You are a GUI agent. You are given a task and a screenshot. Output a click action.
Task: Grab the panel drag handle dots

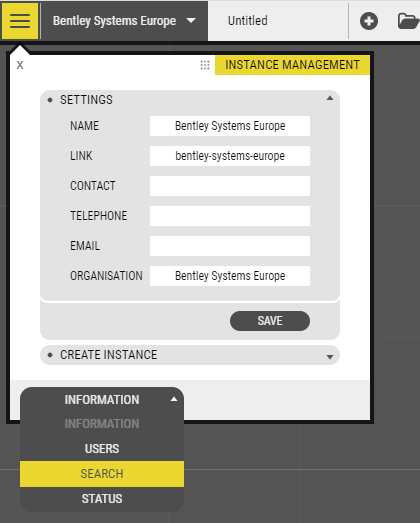coord(205,65)
